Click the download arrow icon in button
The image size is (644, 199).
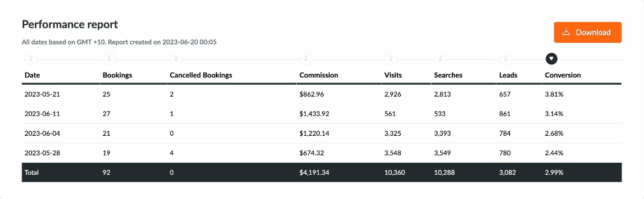click(566, 32)
